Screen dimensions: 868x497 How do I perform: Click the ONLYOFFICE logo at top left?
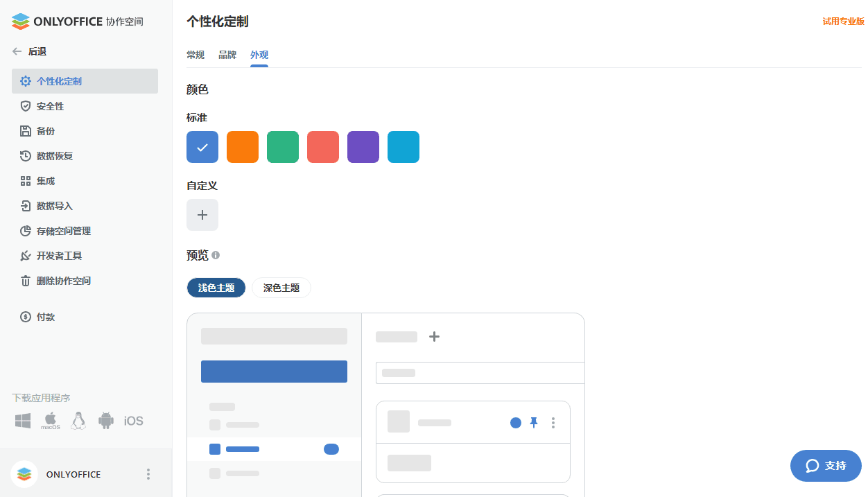78,21
